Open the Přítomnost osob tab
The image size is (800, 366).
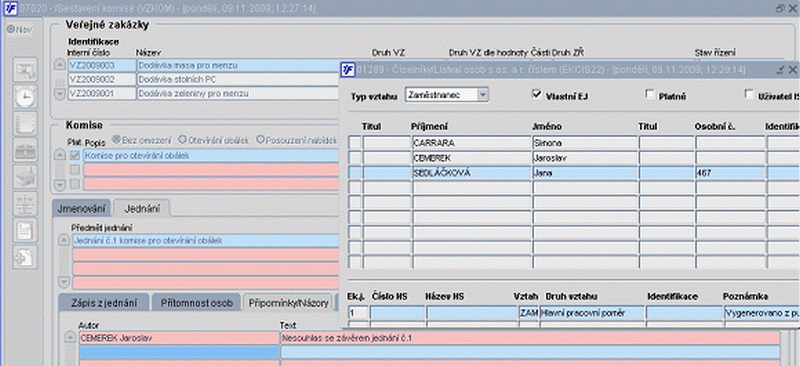(x=196, y=303)
